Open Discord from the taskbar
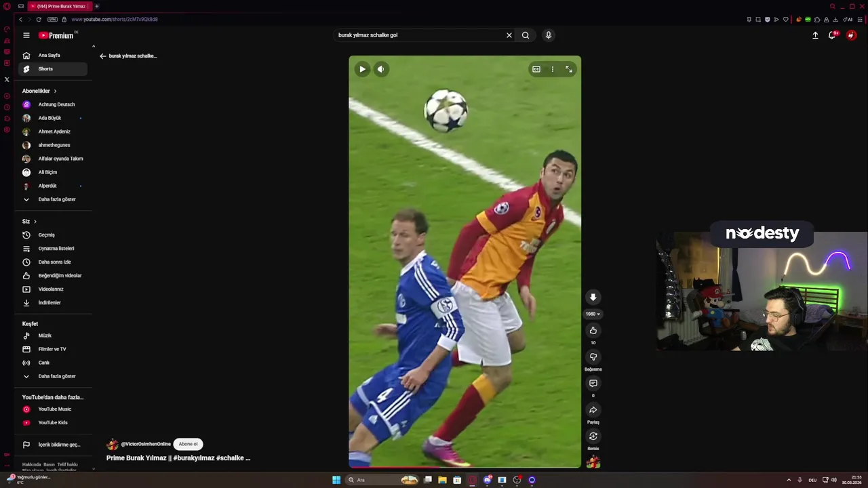This screenshot has height=488, width=868. pyautogui.click(x=487, y=480)
